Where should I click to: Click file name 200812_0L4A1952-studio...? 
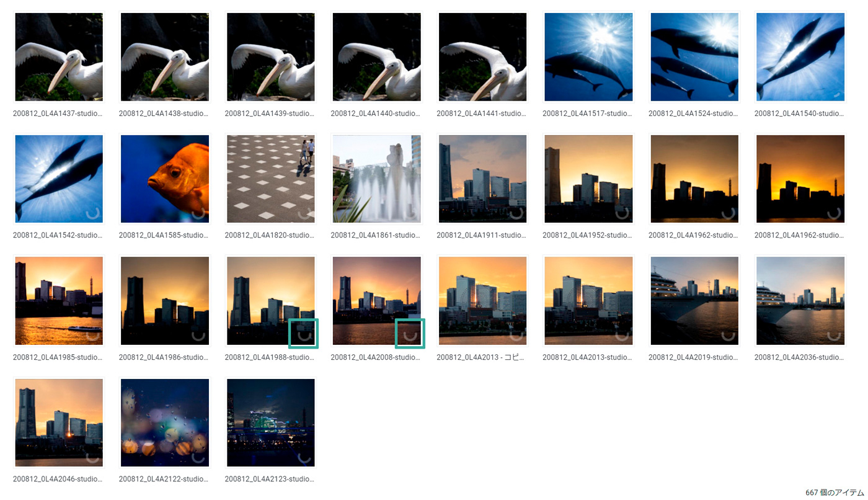(588, 235)
